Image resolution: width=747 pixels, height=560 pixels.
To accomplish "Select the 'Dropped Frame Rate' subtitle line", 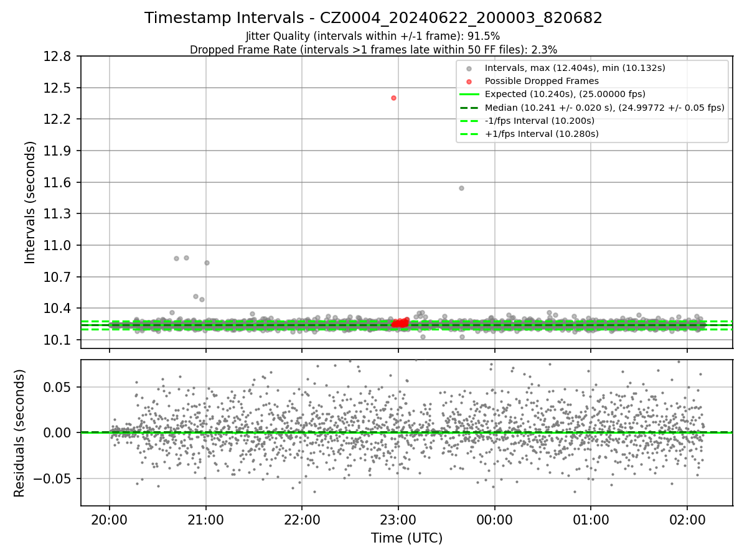I will tap(374, 49).
